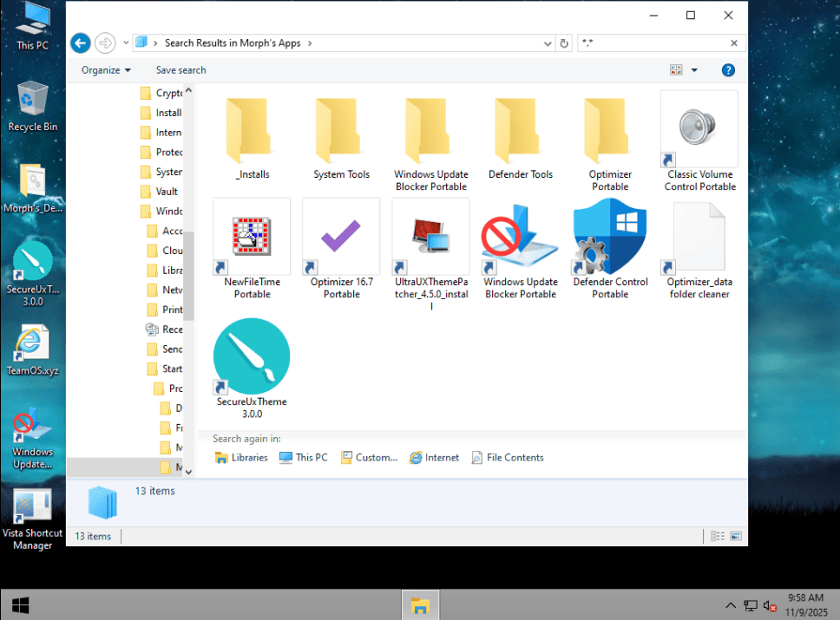Select Morph's_De... desktop folder

coord(33,188)
